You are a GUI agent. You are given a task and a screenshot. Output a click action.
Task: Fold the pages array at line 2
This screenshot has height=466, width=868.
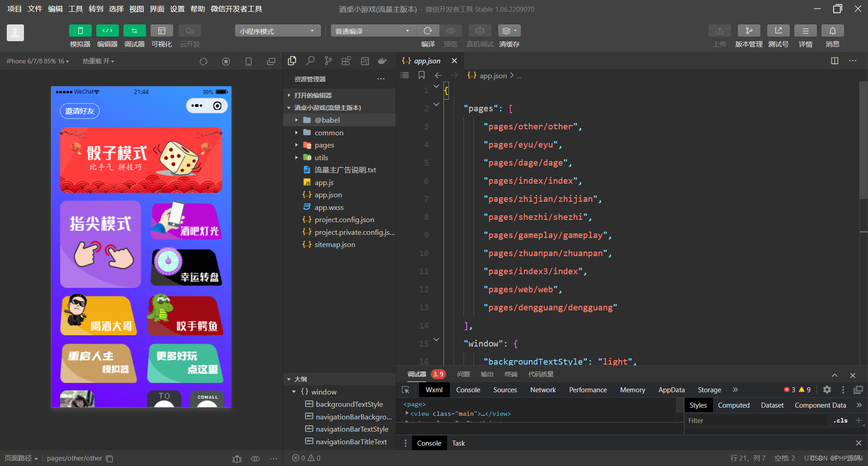[436, 104]
